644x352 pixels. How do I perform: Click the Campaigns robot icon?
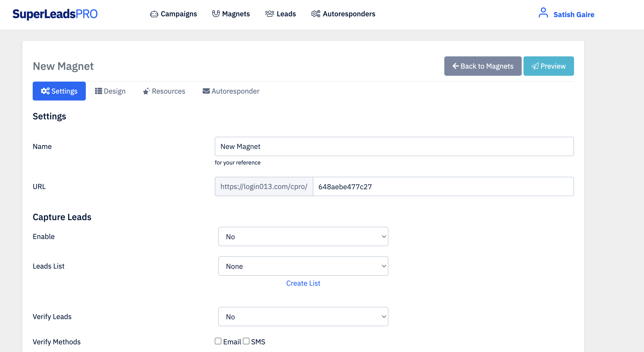[154, 14]
